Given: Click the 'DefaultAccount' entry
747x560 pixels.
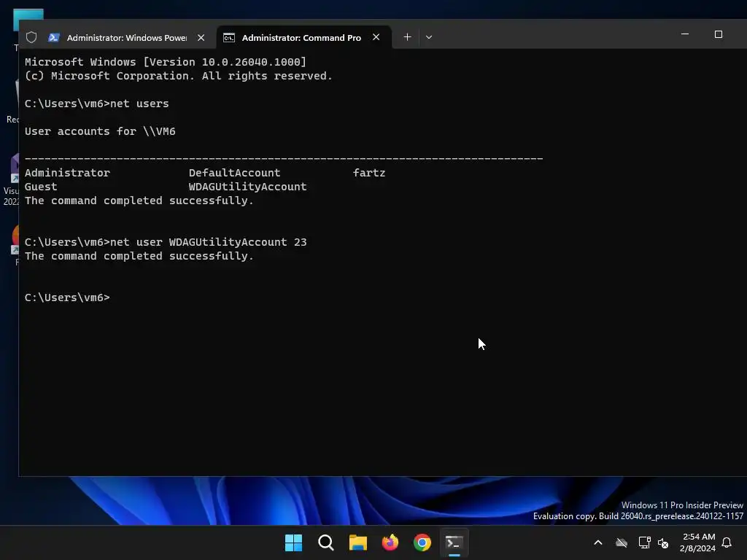Looking at the screenshot, I should 234,172.
